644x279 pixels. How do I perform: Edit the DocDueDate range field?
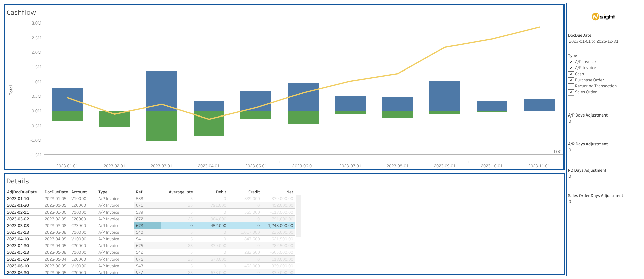(593, 41)
